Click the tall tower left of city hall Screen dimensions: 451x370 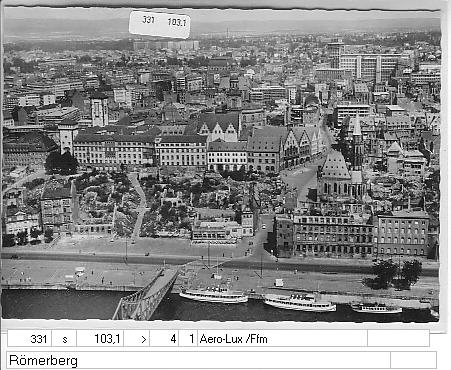pyautogui.click(x=99, y=109)
